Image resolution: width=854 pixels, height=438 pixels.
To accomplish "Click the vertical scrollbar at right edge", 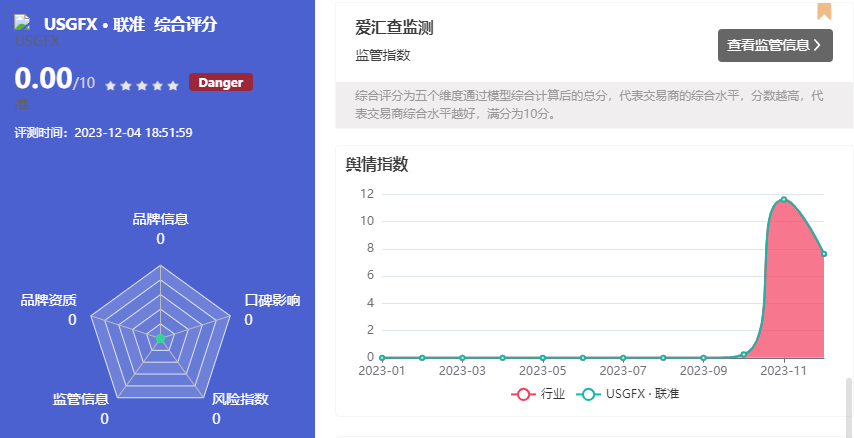I will coord(850,406).
